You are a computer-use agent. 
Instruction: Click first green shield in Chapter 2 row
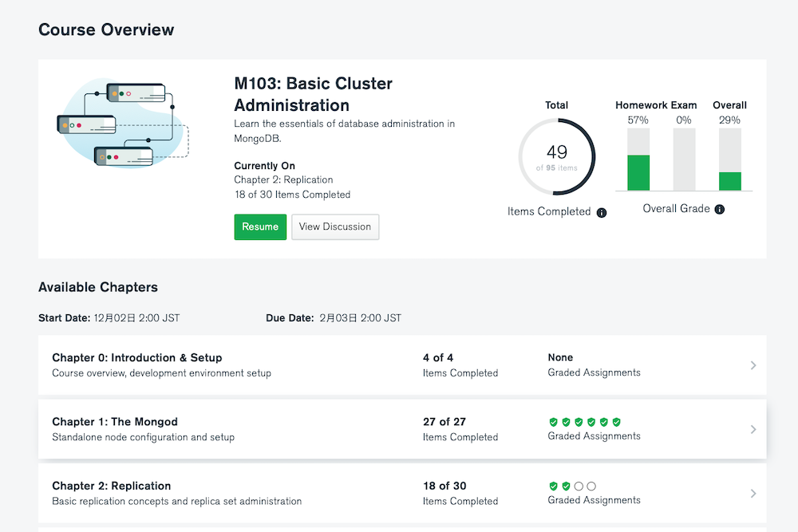click(553, 487)
